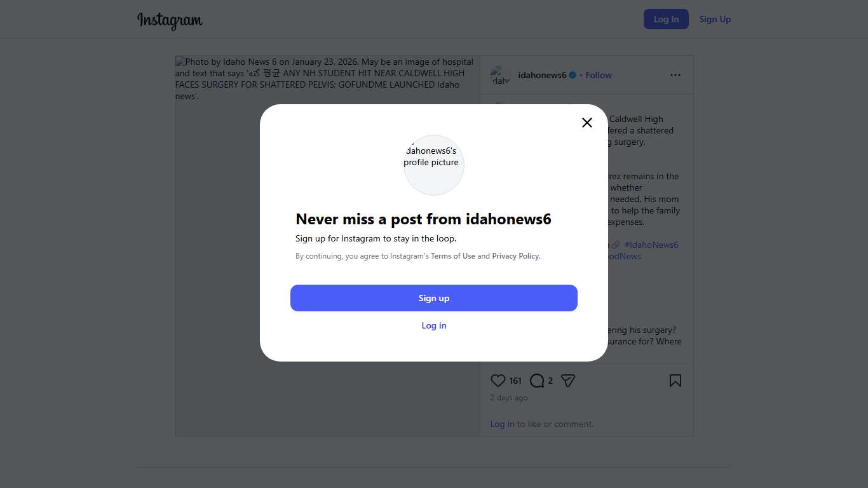Share the post via the paper plane icon

click(568, 381)
